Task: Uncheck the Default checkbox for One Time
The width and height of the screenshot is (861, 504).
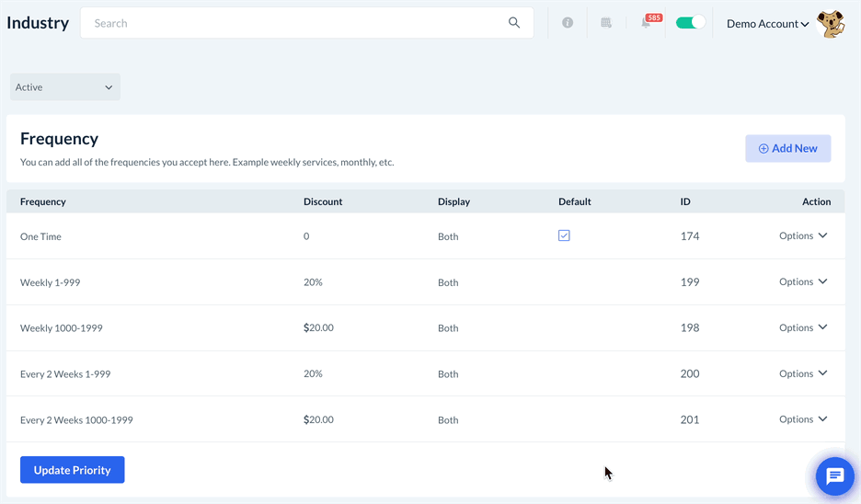Action: click(x=564, y=236)
